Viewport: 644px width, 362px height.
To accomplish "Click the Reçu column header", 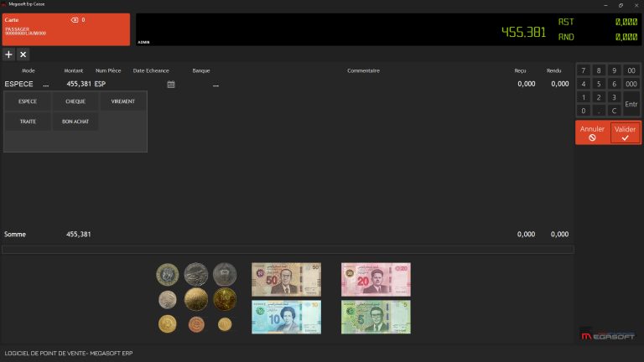I will [520, 70].
